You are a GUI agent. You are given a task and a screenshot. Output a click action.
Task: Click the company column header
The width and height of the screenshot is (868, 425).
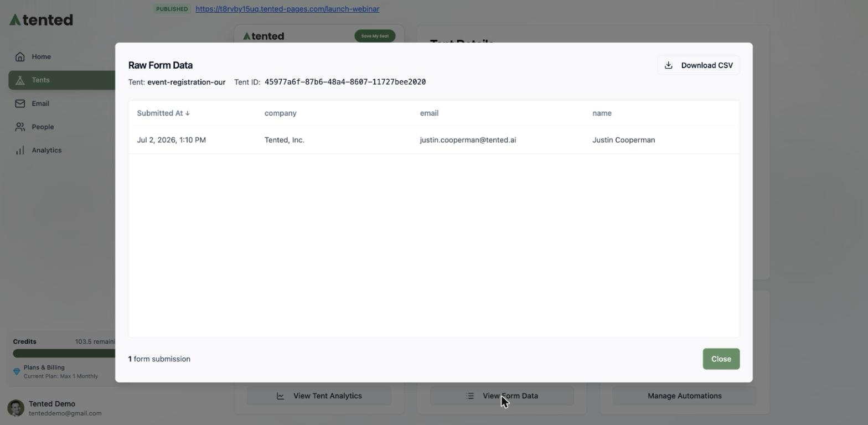[x=280, y=113]
